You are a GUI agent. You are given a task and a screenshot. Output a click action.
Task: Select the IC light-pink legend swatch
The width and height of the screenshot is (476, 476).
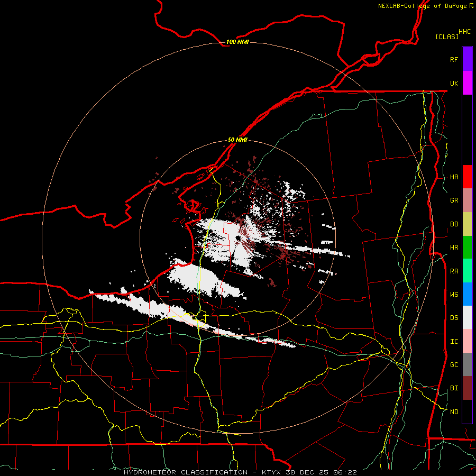pos(467,341)
